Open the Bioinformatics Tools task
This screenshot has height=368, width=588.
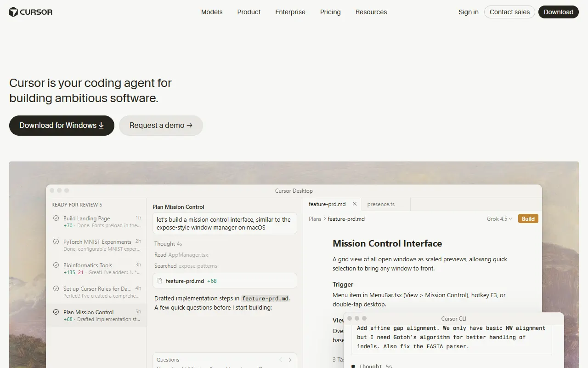(x=96, y=269)
